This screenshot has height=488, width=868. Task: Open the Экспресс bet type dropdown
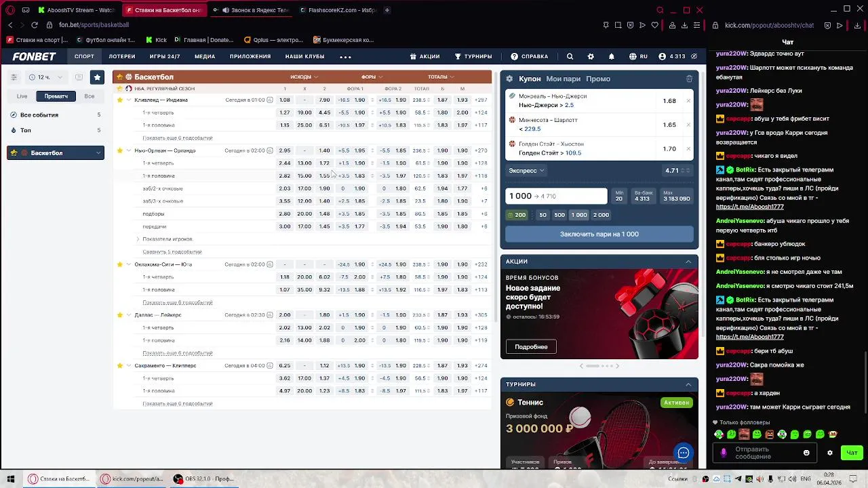pyautogui.click(x=526, y=171)
